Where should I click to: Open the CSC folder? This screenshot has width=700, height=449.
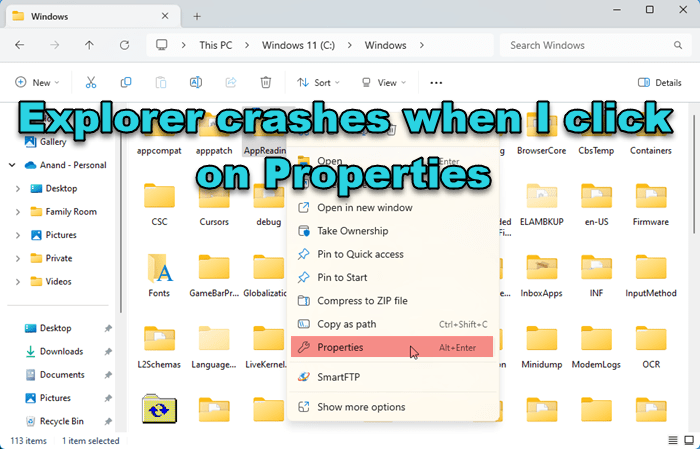[159, 204]
